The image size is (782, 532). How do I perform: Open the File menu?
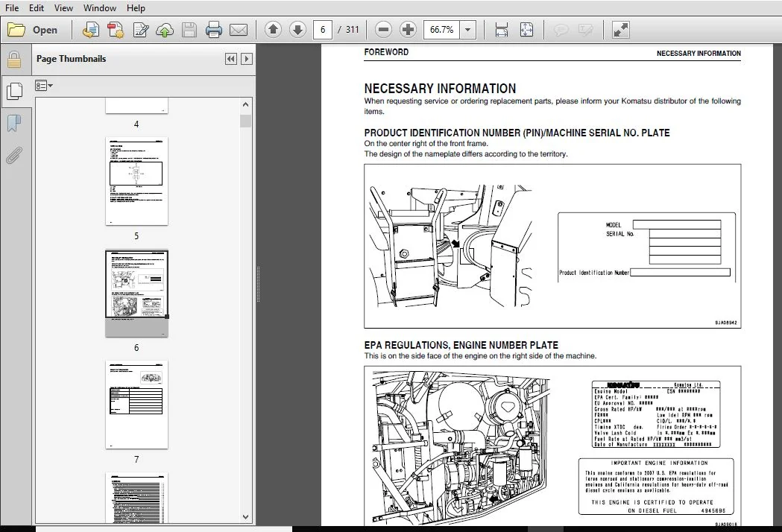(11, 8)
